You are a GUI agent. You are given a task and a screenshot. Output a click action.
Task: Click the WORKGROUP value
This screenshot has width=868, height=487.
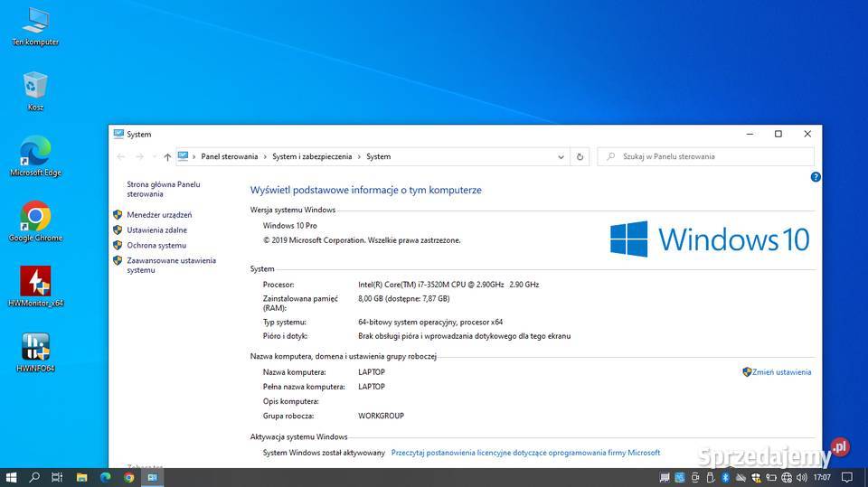[x=381, y=416]
